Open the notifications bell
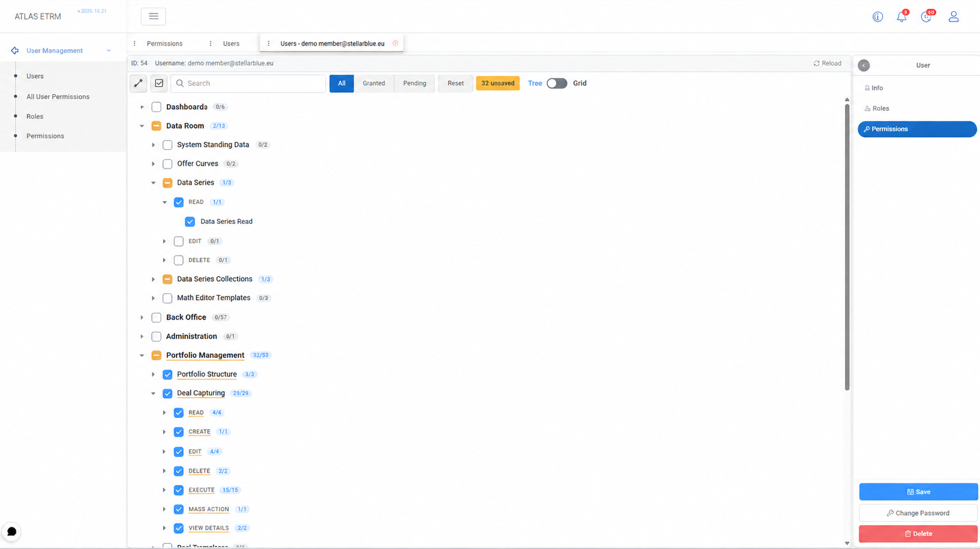980x549 pixels. tap(902, 17)
